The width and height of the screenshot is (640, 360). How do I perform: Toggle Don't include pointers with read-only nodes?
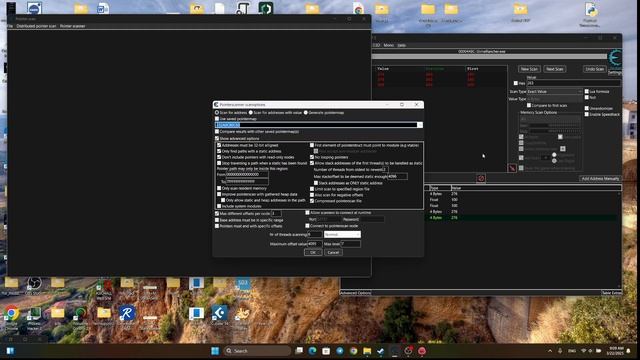219,157
